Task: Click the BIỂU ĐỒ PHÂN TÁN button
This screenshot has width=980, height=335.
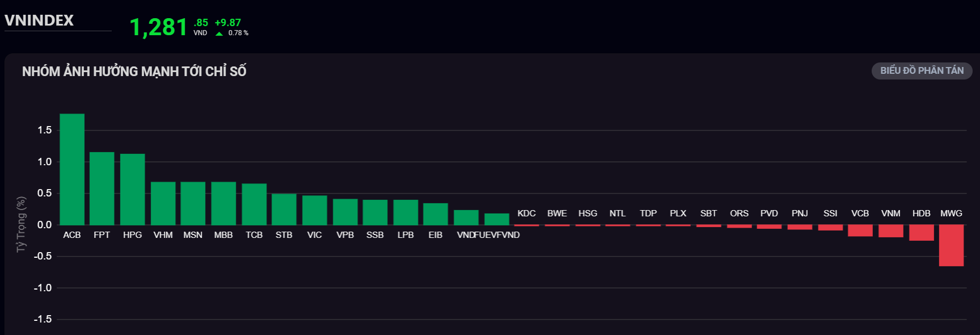Action: click(922, 70)
